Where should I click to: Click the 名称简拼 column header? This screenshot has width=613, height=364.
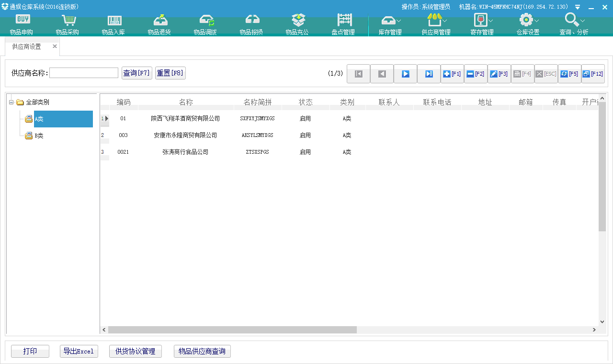point(258,102)
